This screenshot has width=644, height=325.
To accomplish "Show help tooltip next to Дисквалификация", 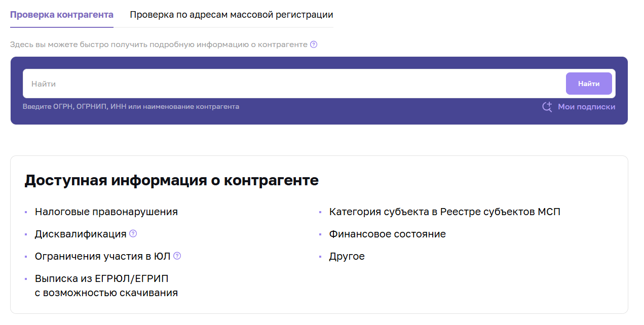I will (133, 234).
